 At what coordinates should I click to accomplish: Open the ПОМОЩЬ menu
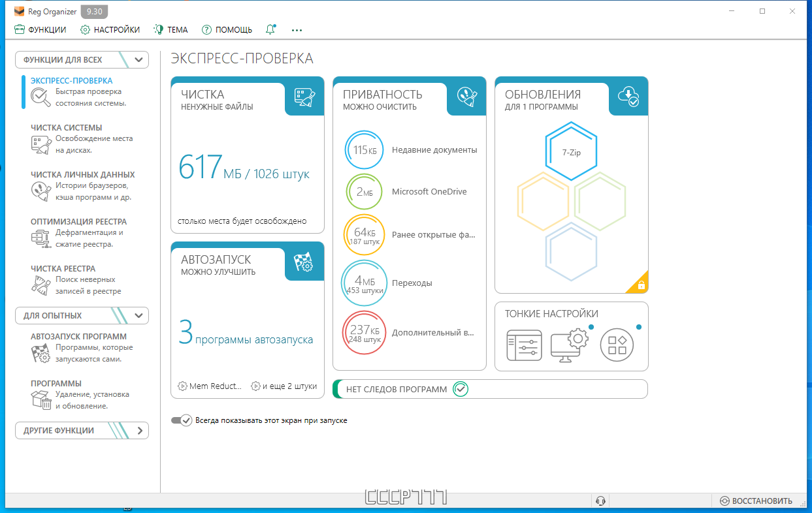tap(227, 29)
